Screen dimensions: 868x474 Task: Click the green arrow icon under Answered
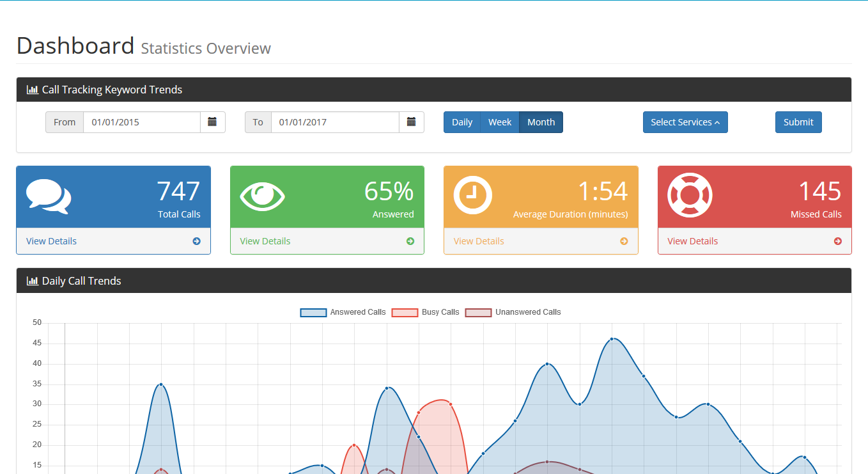click(x=410, y=241)
